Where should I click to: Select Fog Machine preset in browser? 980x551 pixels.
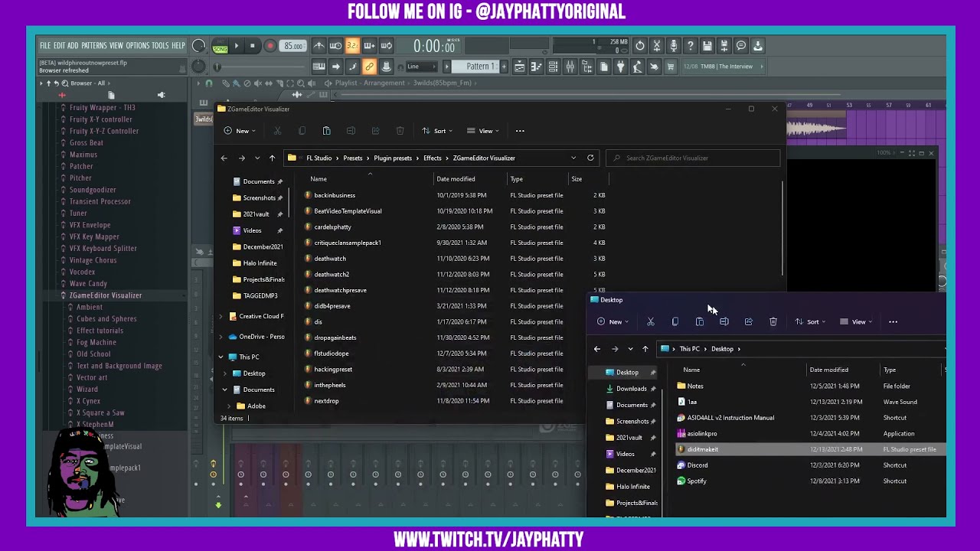tap(96, 342)
